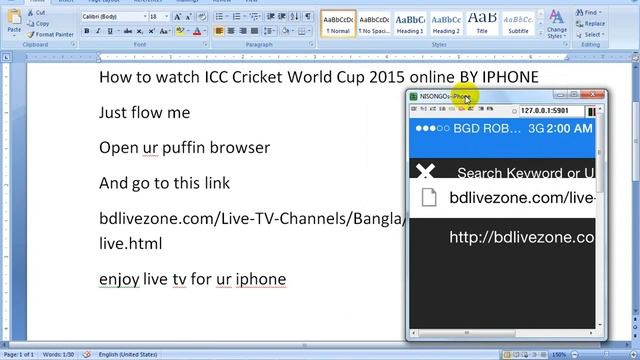Close the phone browser search with X
640x360 pixels.
coord(425,171)
